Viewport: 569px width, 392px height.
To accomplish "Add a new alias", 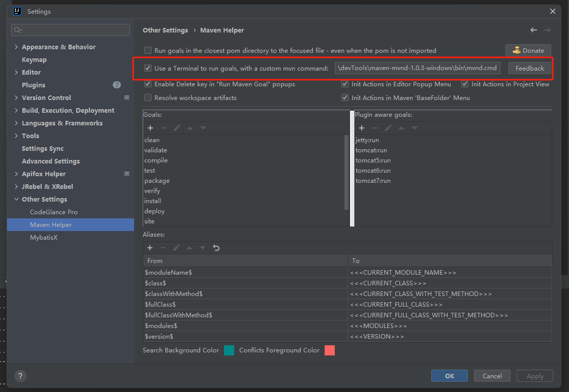I will (150, 248).
